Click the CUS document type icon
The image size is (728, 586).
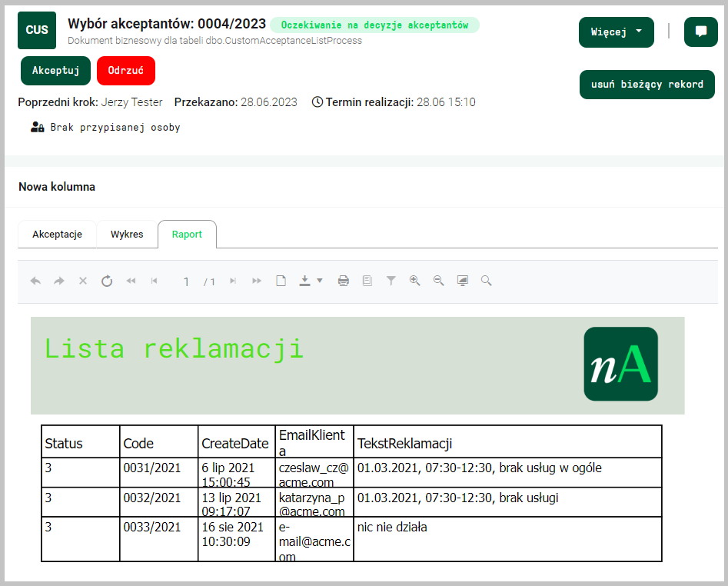[37, 30]
